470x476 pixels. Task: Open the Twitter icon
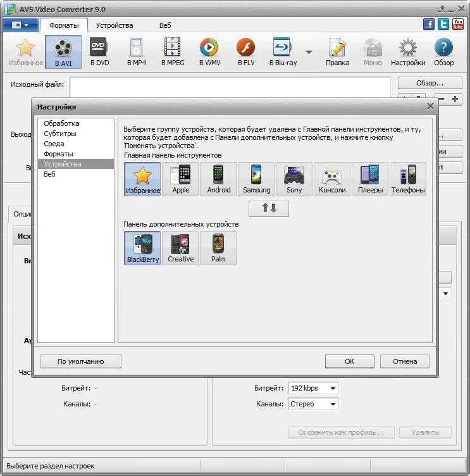(x=443, y=24)
